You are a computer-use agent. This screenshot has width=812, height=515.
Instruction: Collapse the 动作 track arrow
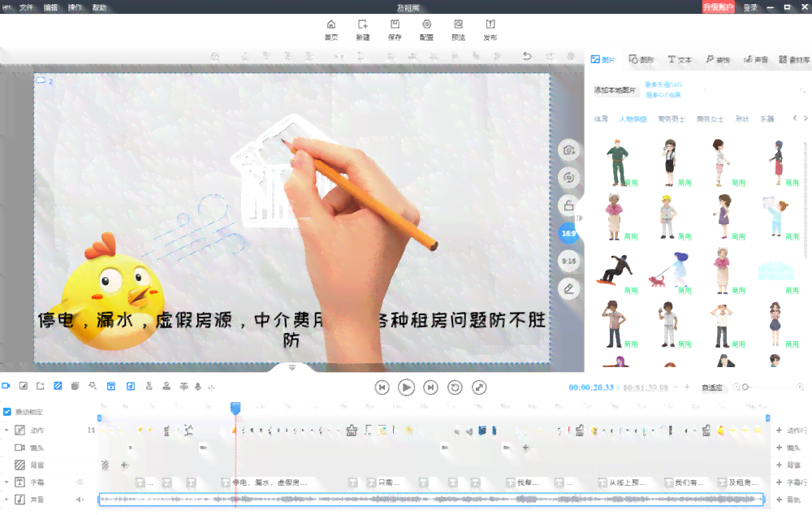coord(6,430)
